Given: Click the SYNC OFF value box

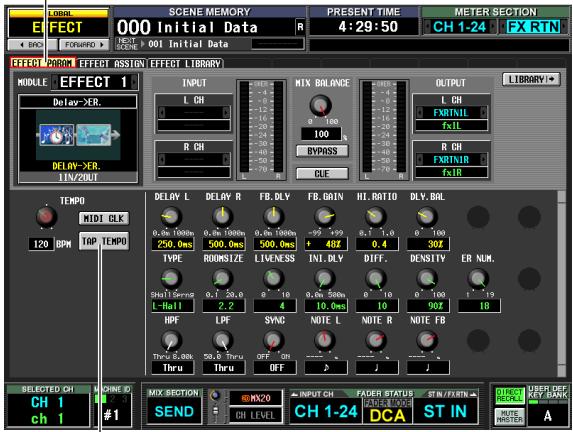Looking at the screenshot, I should [275, 368].
